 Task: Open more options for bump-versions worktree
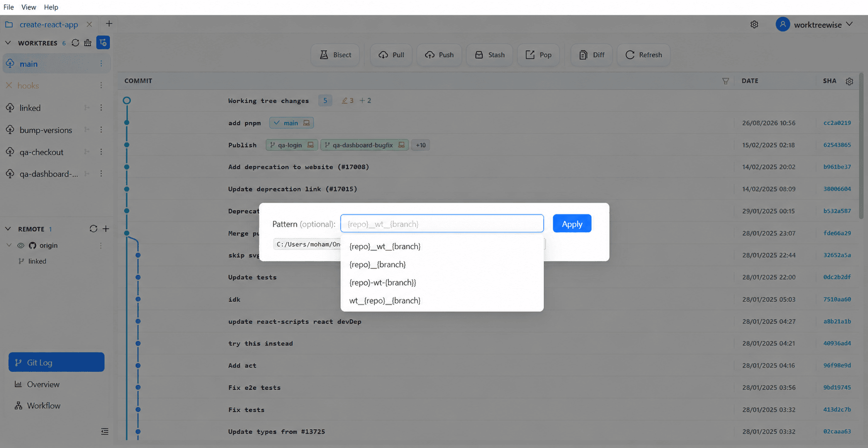(101, 130)
